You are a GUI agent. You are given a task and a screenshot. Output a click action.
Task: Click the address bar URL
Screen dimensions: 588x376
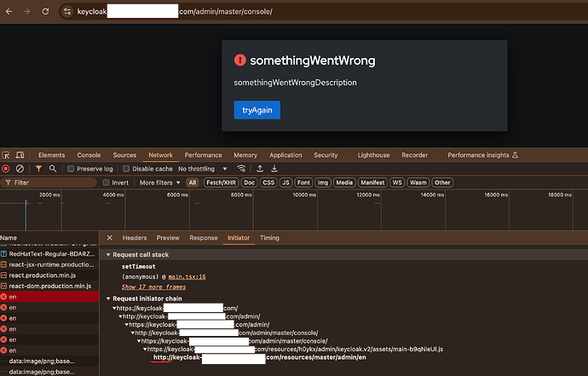(175, 12)
